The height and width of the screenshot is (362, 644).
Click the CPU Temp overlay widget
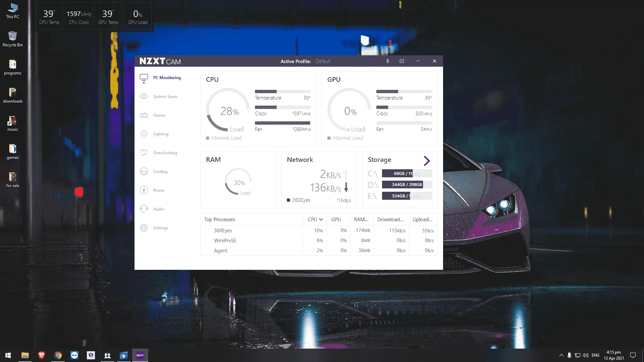[49, 16]
